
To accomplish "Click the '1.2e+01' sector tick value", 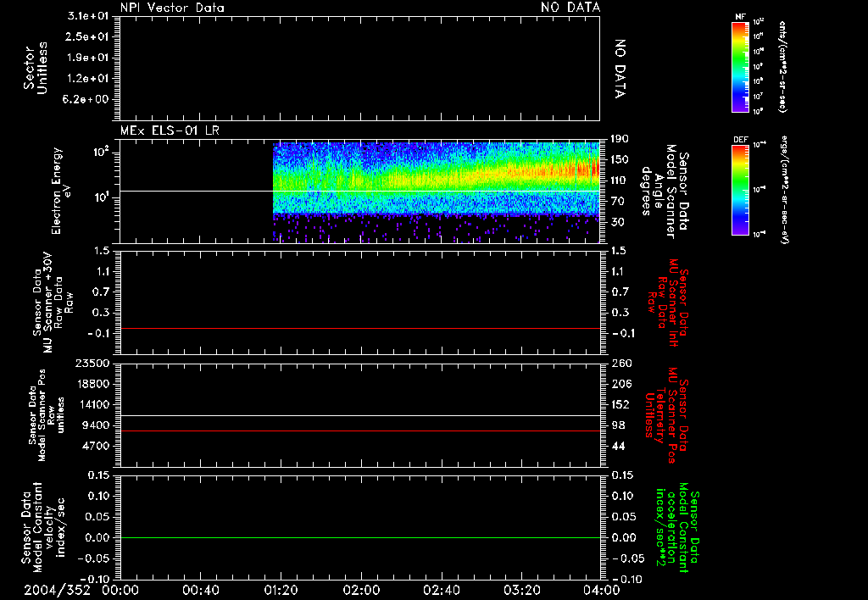I will [x=88, y=79].
